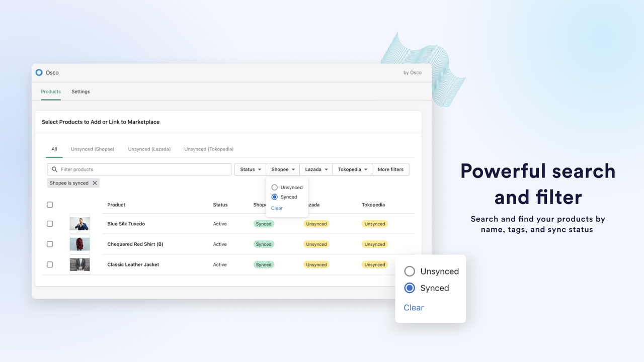Click the Product column header

pos(116,205)
